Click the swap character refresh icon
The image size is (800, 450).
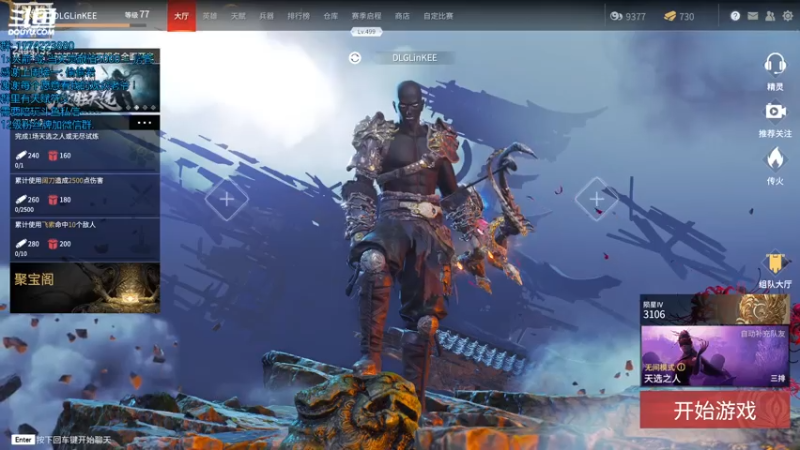(355, 58)
